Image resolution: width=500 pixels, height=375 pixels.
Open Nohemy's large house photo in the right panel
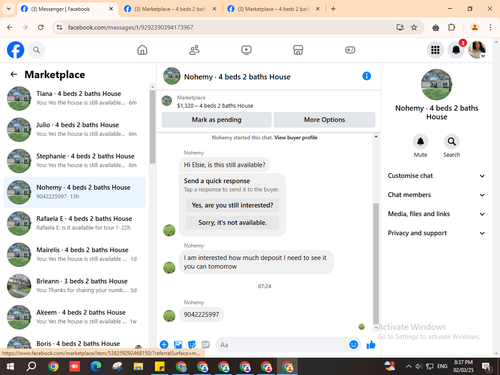point(436,85)
